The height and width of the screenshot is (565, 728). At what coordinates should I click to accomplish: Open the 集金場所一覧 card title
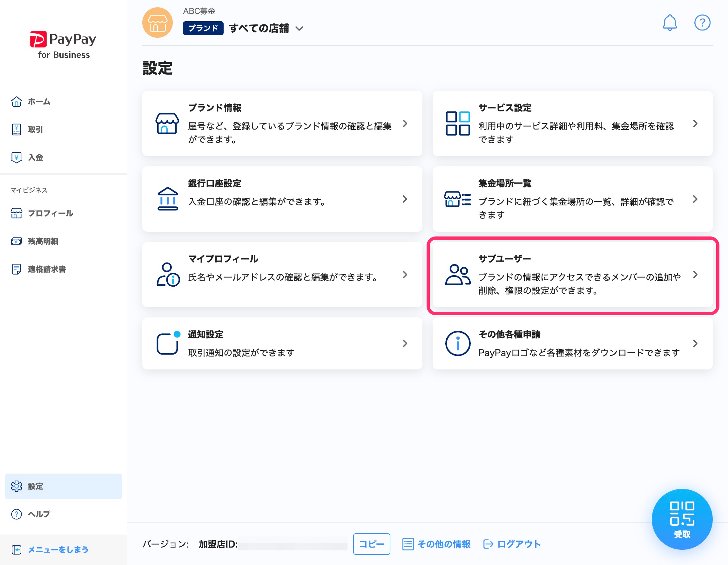(505, 183)
